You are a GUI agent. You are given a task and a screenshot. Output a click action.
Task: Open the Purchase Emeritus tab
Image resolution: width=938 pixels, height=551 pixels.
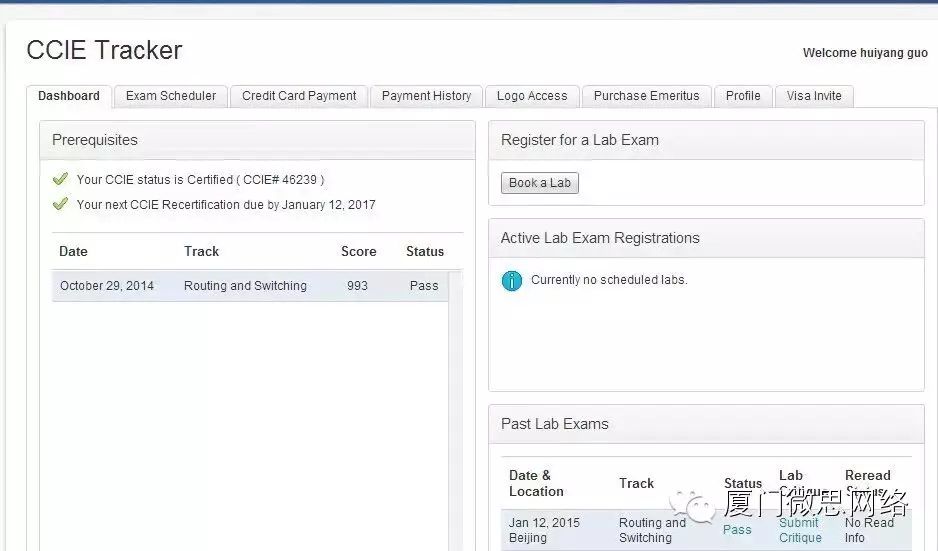tap(646, 96)
